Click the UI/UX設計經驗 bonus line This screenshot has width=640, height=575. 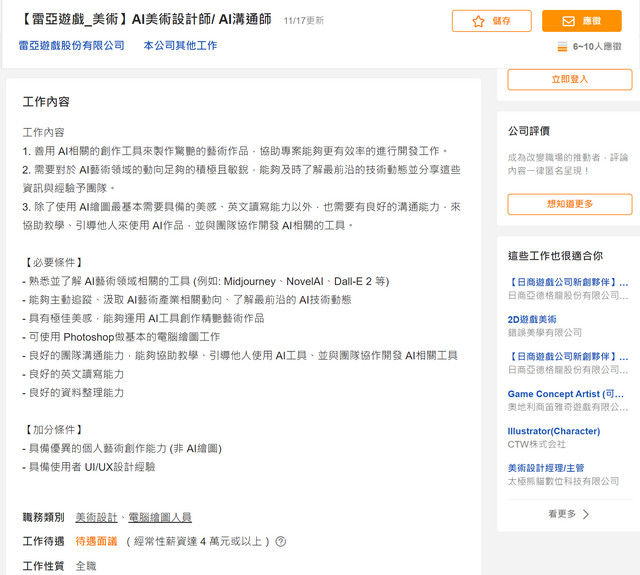point(89,467)
